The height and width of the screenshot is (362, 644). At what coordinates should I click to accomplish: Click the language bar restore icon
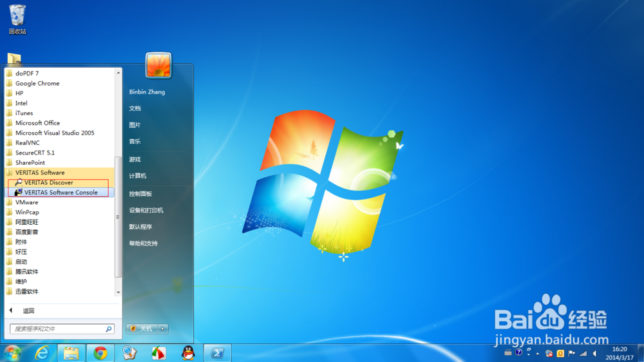[x=529, y=349]
